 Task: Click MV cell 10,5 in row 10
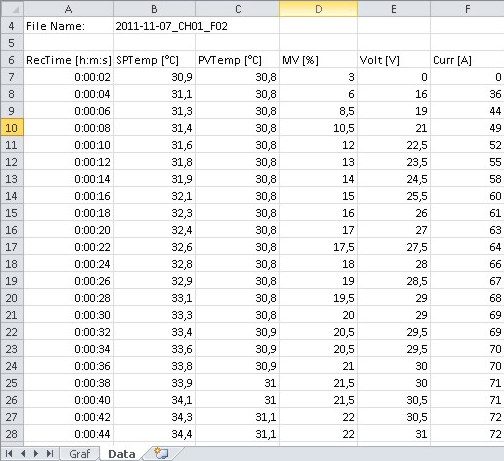pos(318,128)
